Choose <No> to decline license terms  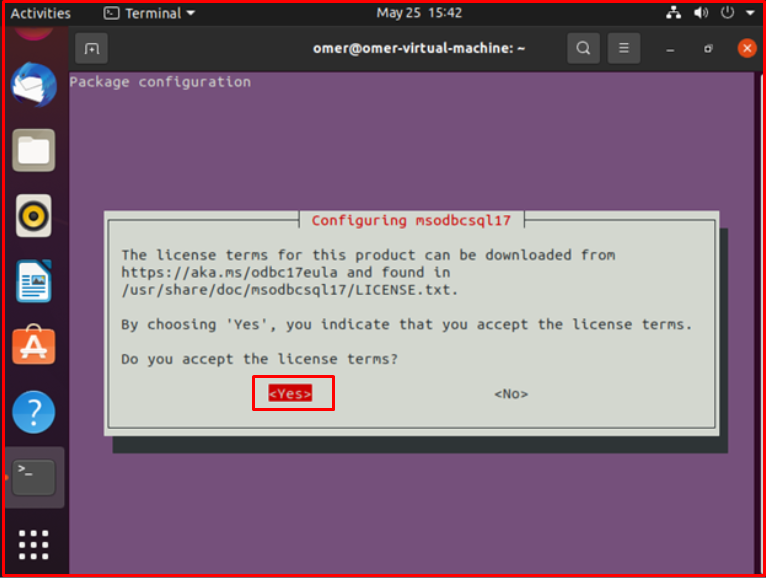click(511, 394)
